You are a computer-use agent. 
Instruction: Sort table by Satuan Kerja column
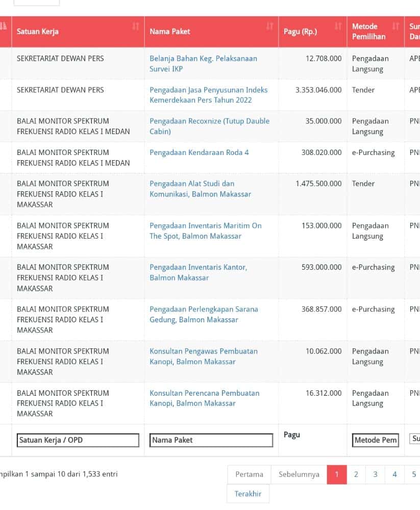(78, 32)
